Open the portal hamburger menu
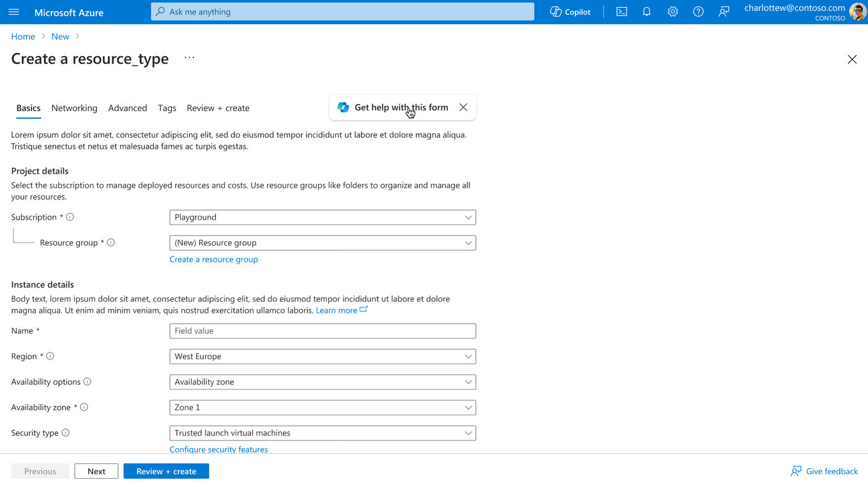This screenshot has width=868, height=487. tap(14, 11)
